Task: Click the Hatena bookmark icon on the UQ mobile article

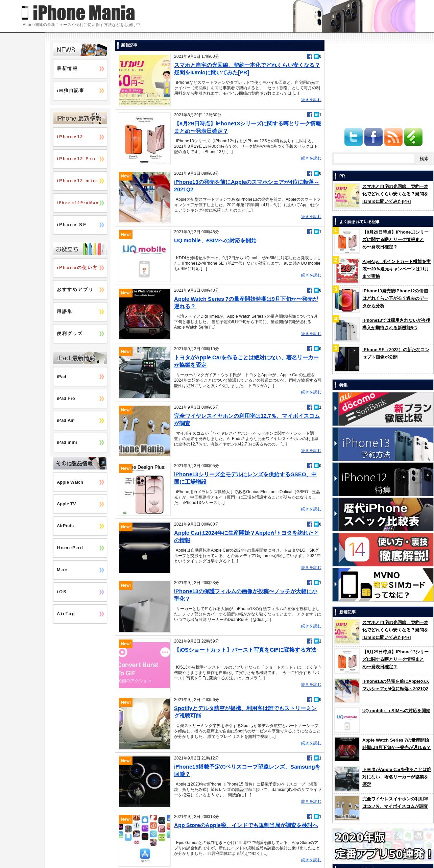Action: coord(316,232)
